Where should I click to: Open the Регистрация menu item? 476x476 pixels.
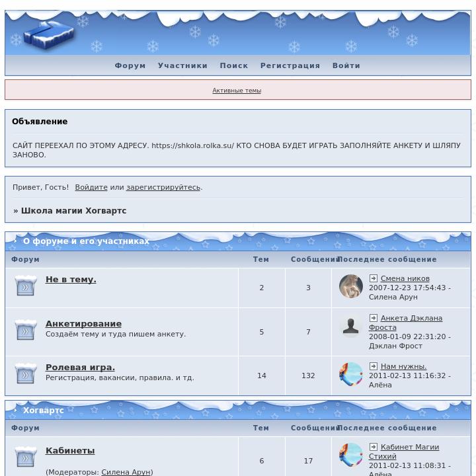290,65
